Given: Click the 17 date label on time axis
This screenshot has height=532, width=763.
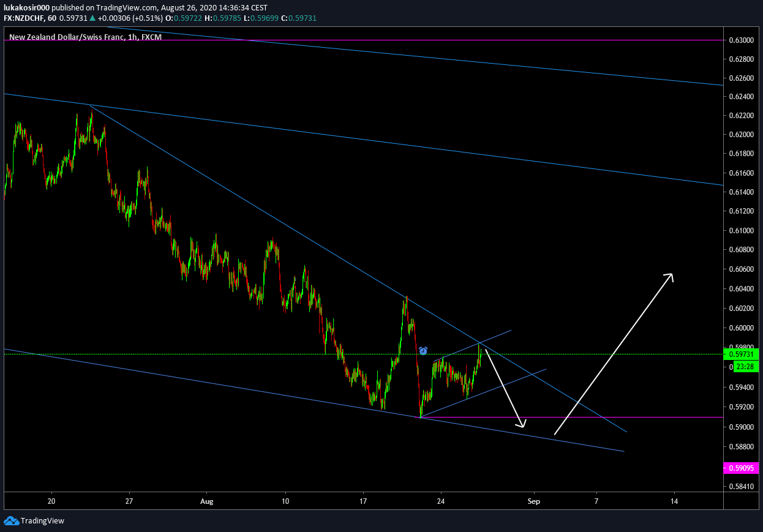Looking at the screenshot, I should point(363,500).
